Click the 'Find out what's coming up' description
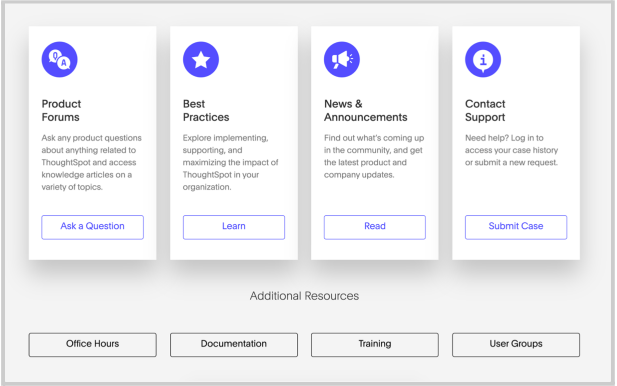The width and height of the screenshot is (617, 386). (x=374, y=156)
